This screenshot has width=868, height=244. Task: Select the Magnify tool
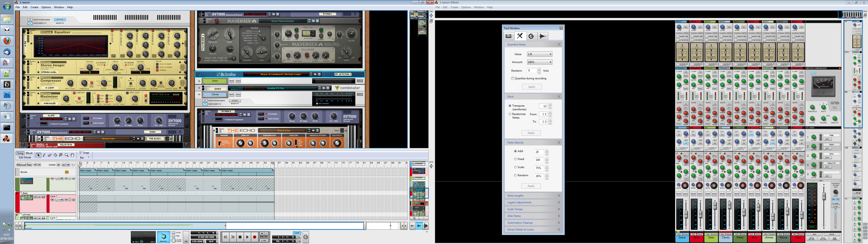(67, 155)
